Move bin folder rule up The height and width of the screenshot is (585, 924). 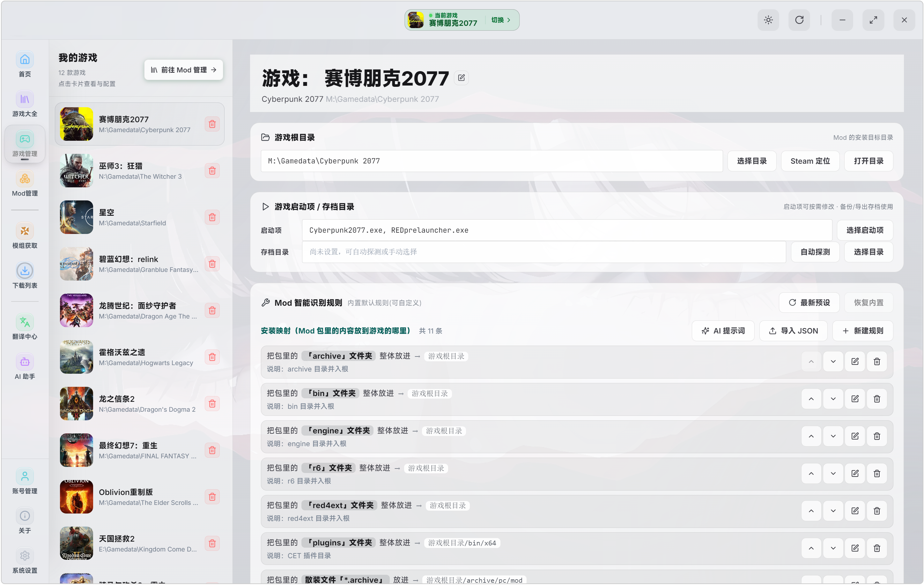coord(811,399)
